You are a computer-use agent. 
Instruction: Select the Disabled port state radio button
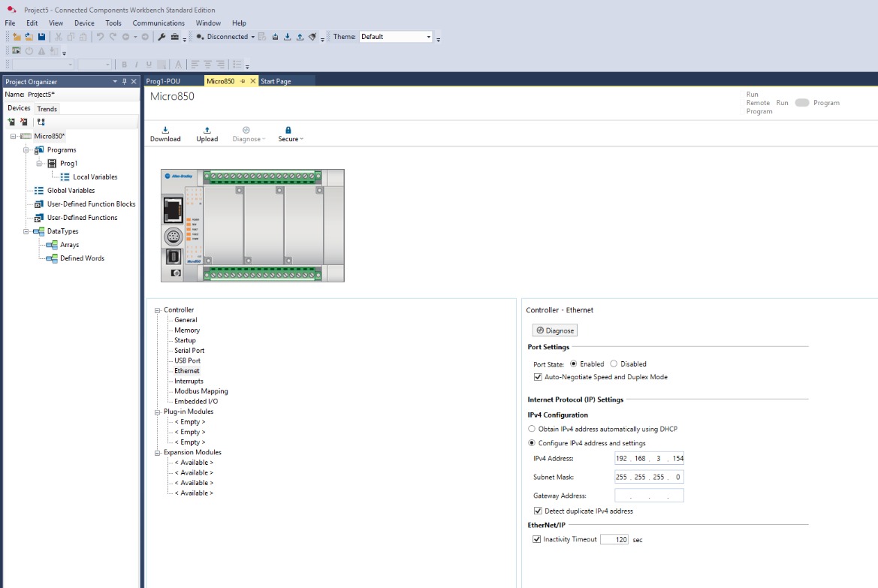(x=616, y=364)
